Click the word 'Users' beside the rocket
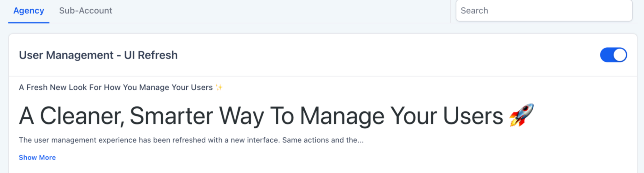Screen dimensions: 644x173 [473, 115]
